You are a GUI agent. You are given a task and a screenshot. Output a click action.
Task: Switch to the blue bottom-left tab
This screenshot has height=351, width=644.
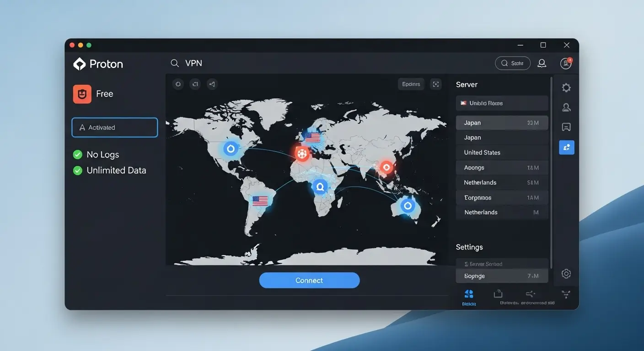pos(469,297)
